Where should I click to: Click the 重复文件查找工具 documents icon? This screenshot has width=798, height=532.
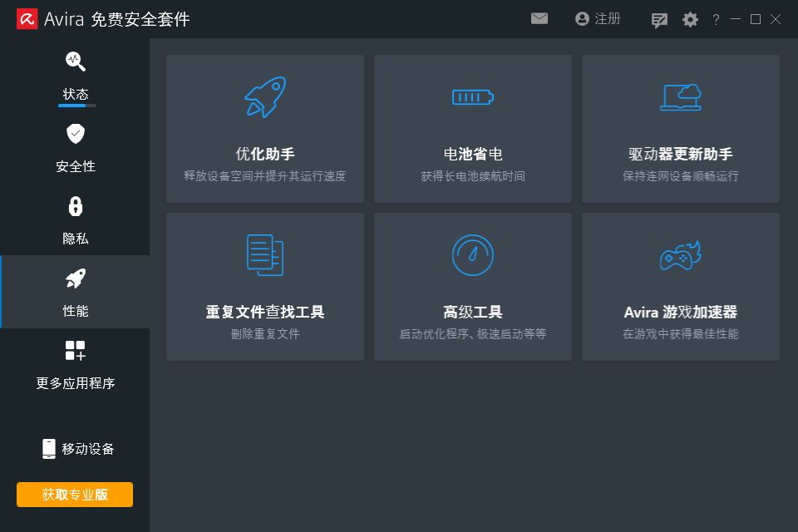(265, 255)
